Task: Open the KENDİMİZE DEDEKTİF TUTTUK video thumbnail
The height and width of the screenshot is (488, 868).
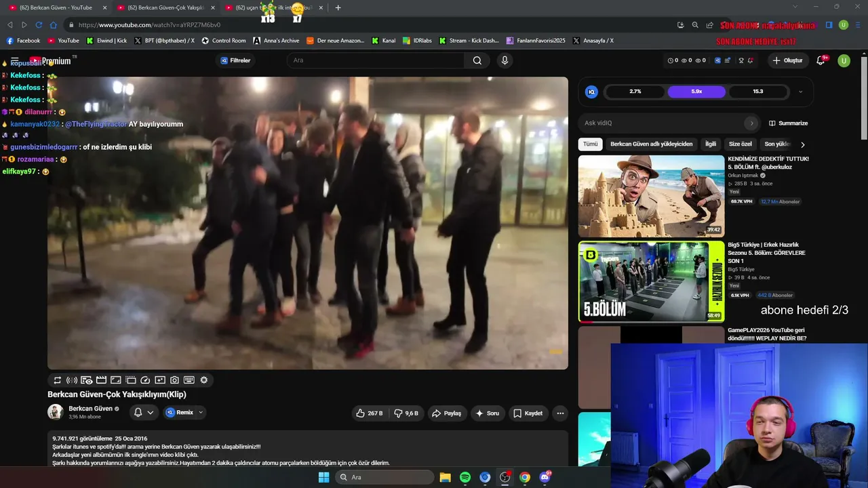Action: 651,196
